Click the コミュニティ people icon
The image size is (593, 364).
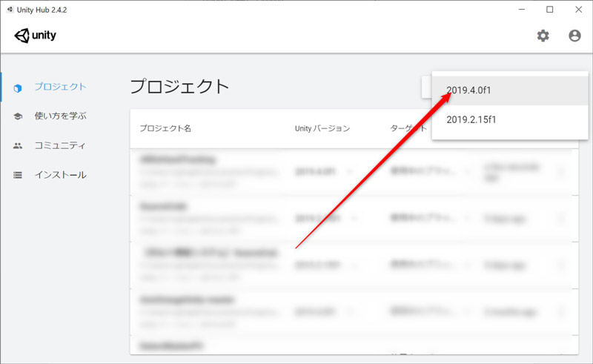18,146
